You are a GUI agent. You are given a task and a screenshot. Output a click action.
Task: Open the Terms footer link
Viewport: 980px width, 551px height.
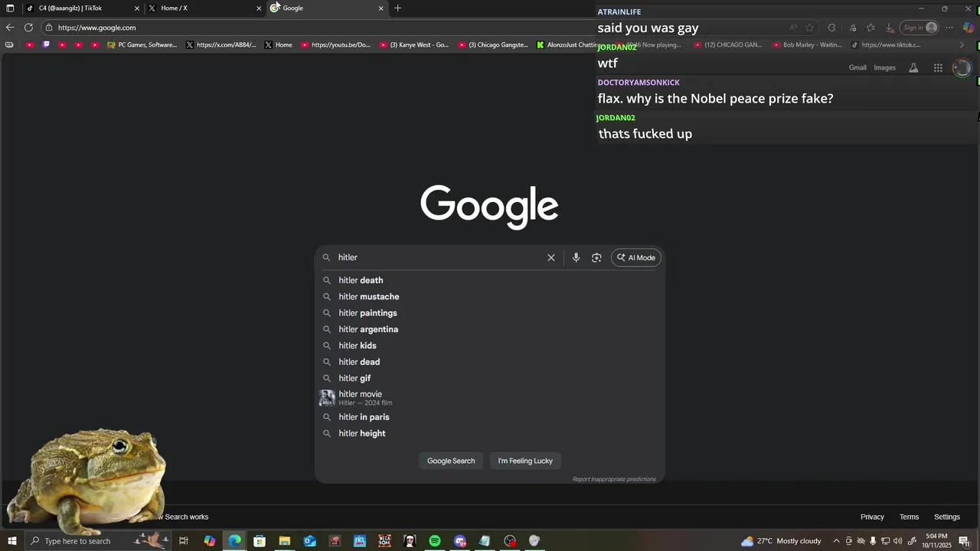point(909,517)
